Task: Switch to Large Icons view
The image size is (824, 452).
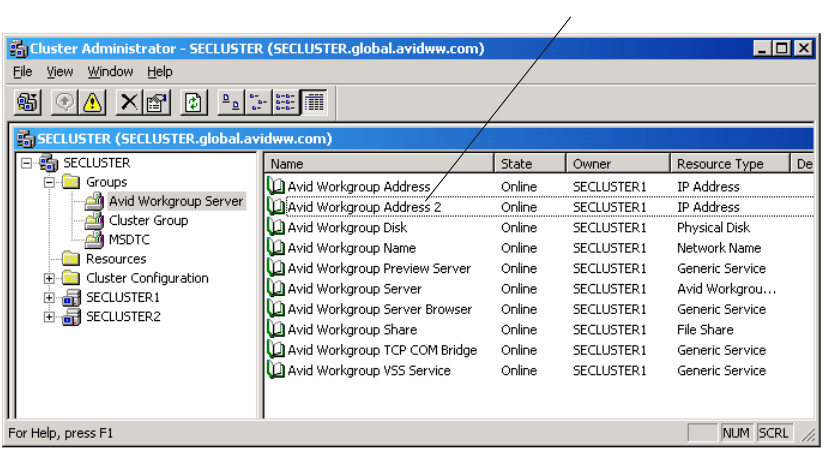Action: coord(231,102)
